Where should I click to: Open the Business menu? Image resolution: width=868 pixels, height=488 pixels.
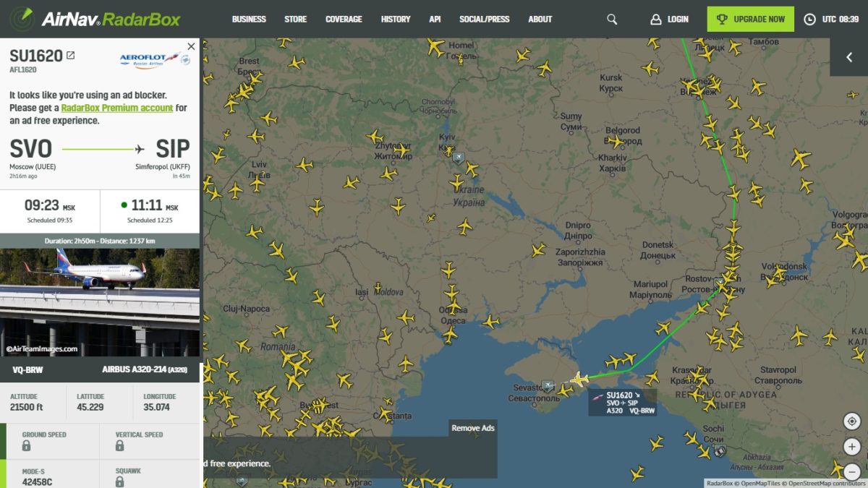[249, 20]
